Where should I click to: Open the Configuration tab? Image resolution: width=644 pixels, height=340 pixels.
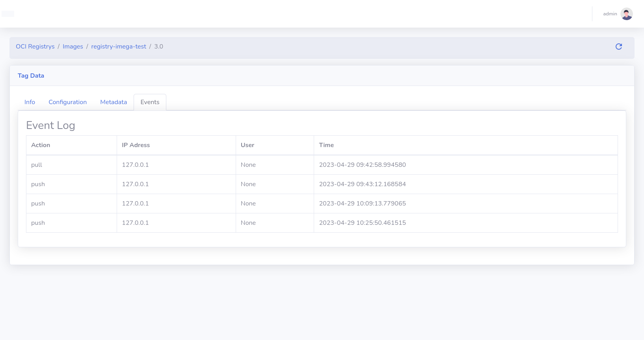(67, 102)
